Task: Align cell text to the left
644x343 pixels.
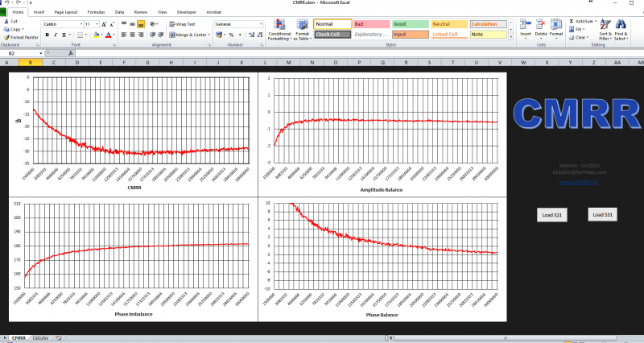Action: click(124, 35)
